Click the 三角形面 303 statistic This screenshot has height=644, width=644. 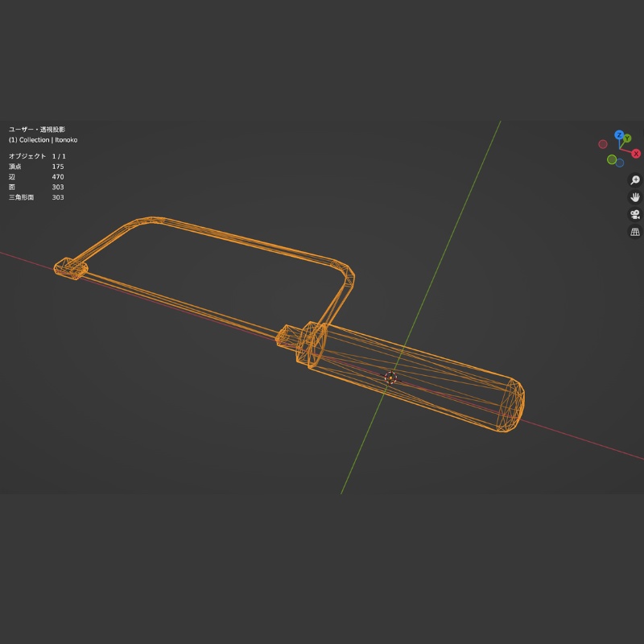(x=36, y=197)
